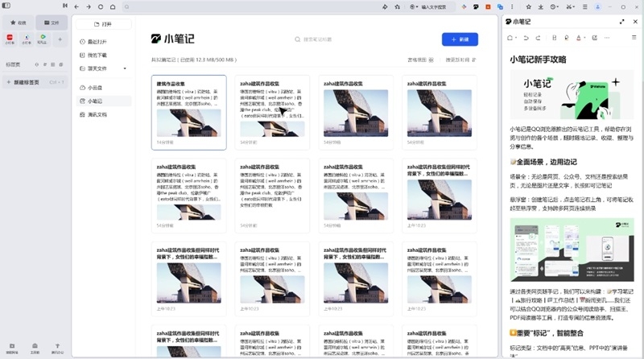Toggle bold in note editor toolbar
This screenshot has width=644, height=359.
click(554, 38)
